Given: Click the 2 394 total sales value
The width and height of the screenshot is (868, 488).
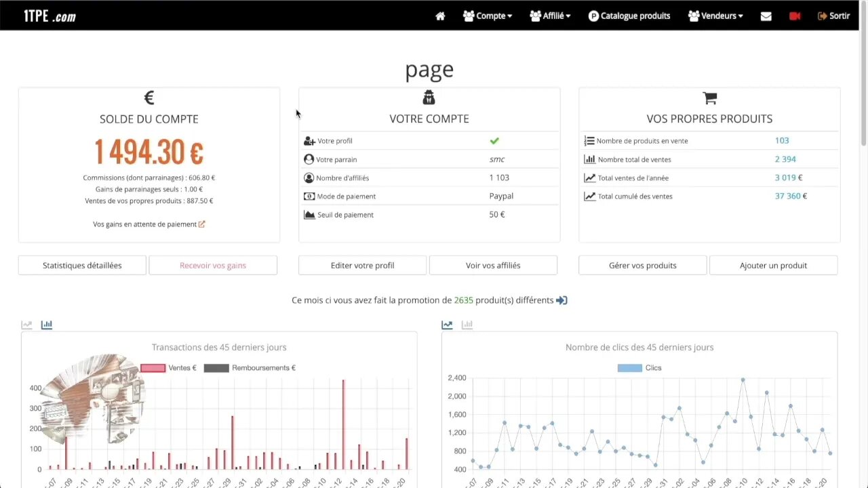Looking at the screenshot, I should pos(785,159).
